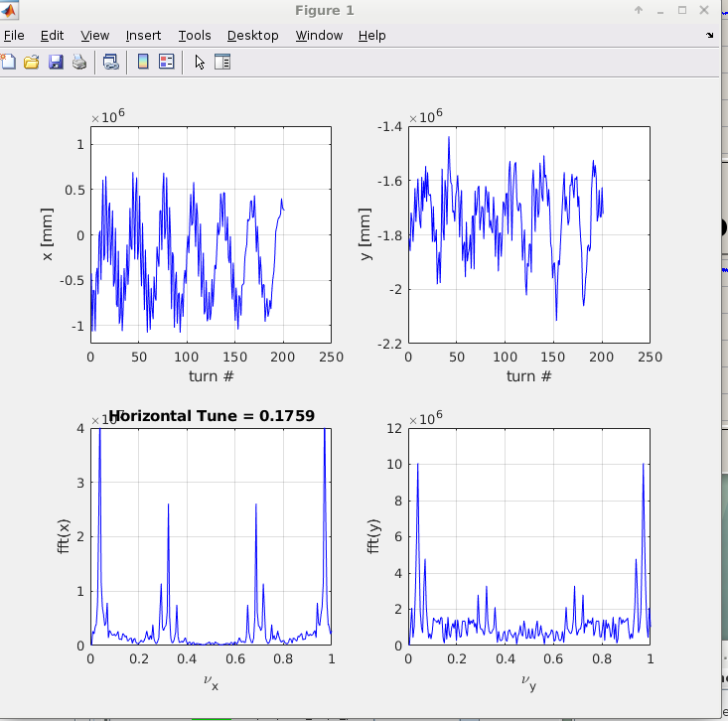
Task: Click the Link Plot toolbar icon
Action: point(111,62)
